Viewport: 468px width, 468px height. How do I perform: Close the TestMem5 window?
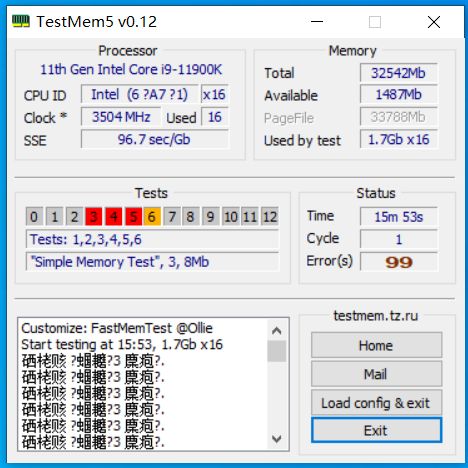click(434, 22)
